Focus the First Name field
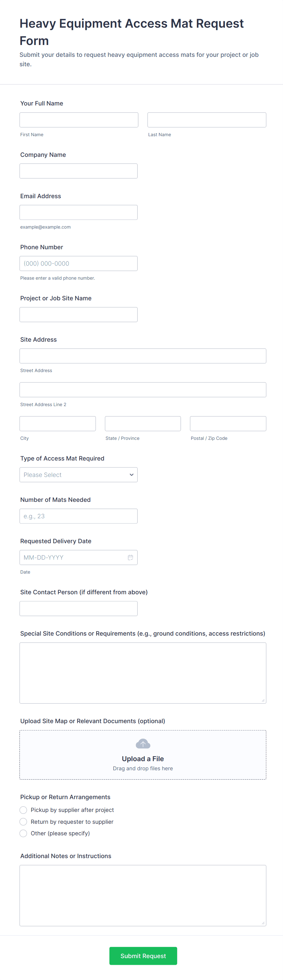The height and width of the screenshot is (980, 283). tap(79, 120)
